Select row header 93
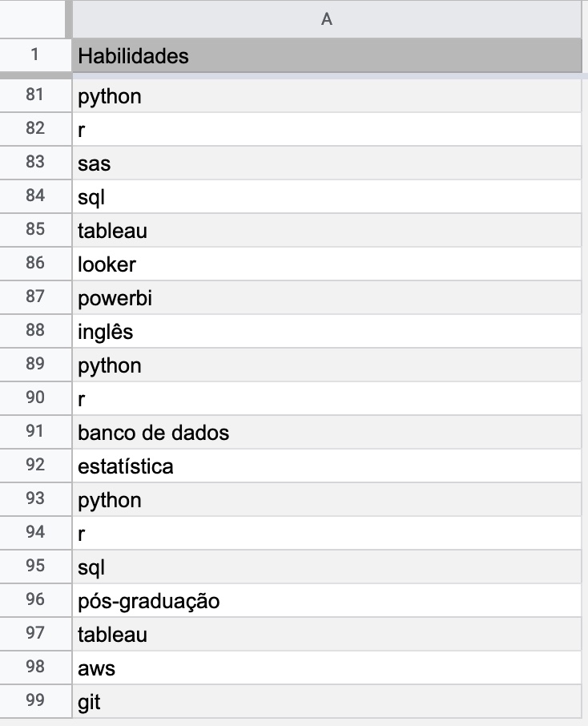 tap(35, 499)
